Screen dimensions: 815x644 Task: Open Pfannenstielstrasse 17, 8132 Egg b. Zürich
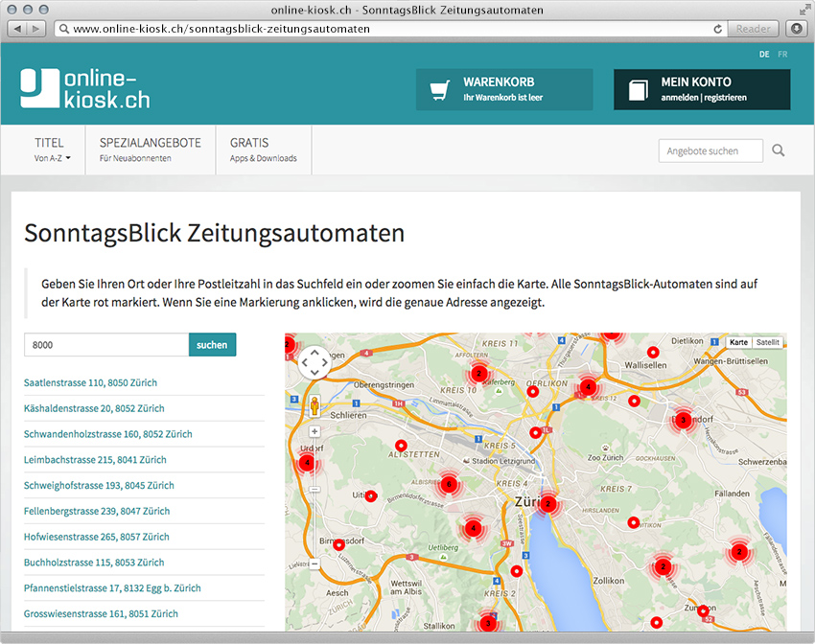coord(112,588)
